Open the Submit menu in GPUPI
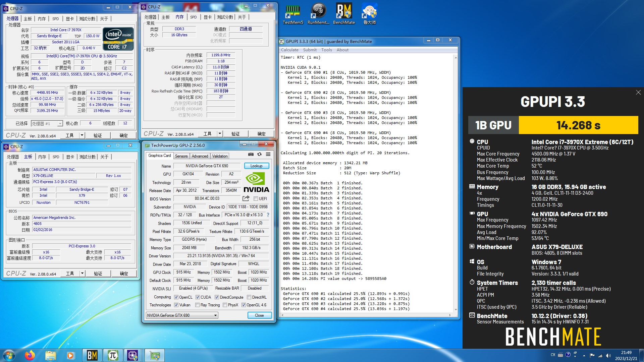644x362 pixels. (310, 50)
